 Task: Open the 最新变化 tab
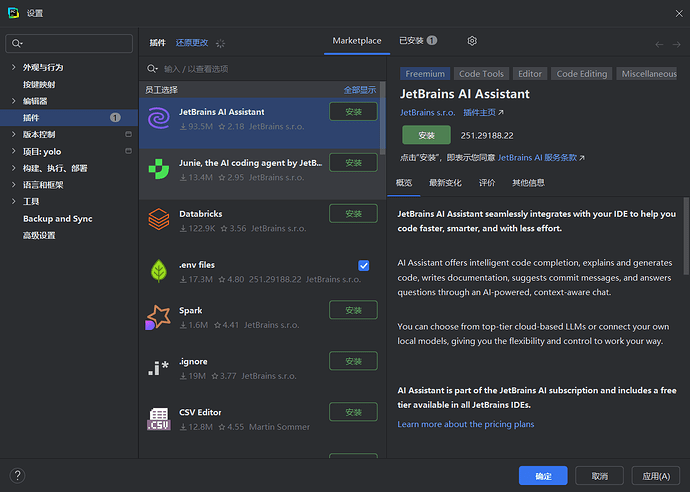445,183
